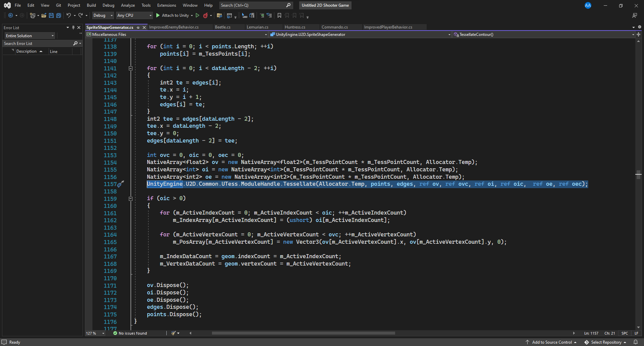The height and width of the screenshot is (346, 644).
Task: Click the Find in Files icon
Action: pos(219,15)
